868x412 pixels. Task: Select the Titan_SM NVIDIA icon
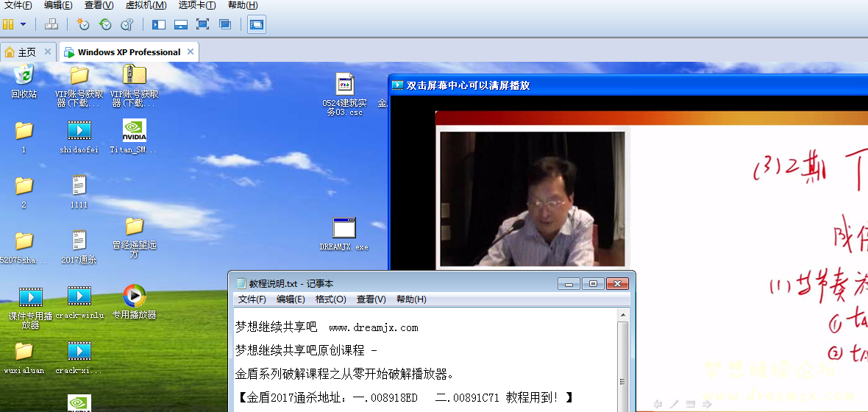coord(135,137)
